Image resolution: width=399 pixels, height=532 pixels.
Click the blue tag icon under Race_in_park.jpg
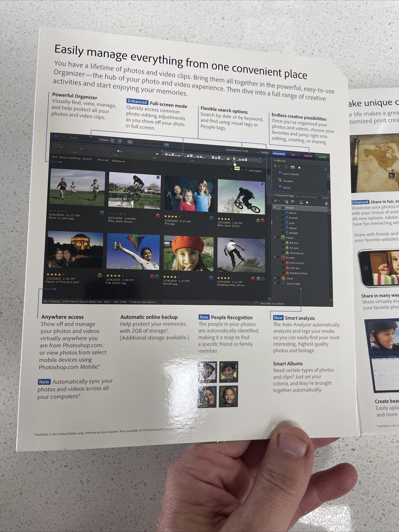pos(102,212)
